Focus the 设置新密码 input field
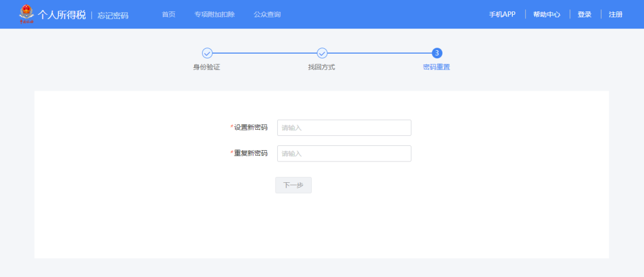 tap(344, 127)
